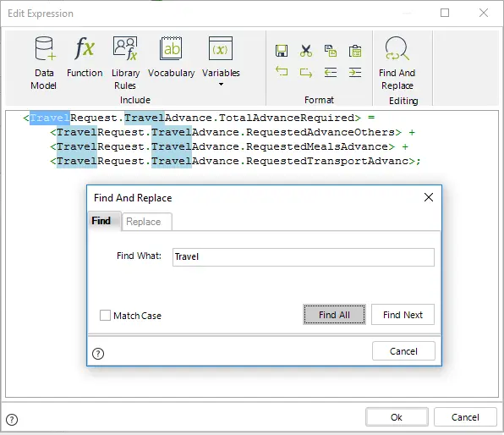Screen dimensions: 504x435
Task: Click the Save floppy disk icon
Action: pyautogui.click(x=282, y=51)
